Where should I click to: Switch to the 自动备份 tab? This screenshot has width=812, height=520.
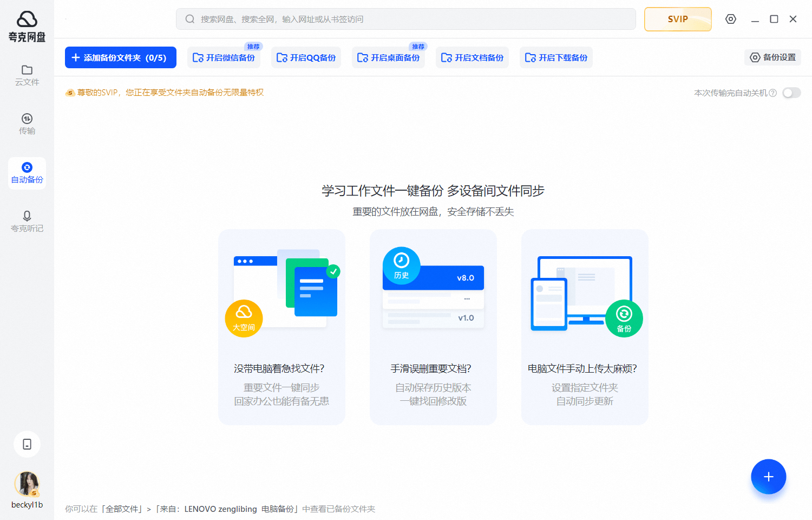tap(27, 172)
